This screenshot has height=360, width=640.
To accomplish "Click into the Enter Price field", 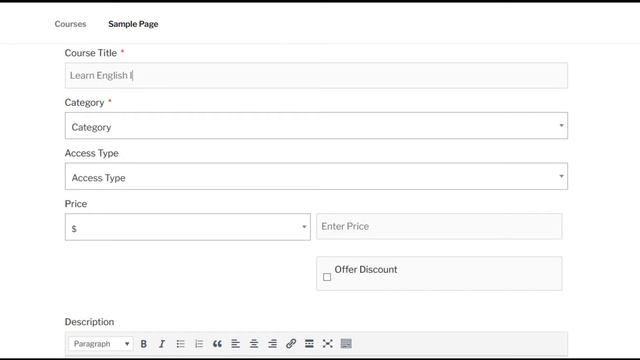I will click(x=439, y=227).
